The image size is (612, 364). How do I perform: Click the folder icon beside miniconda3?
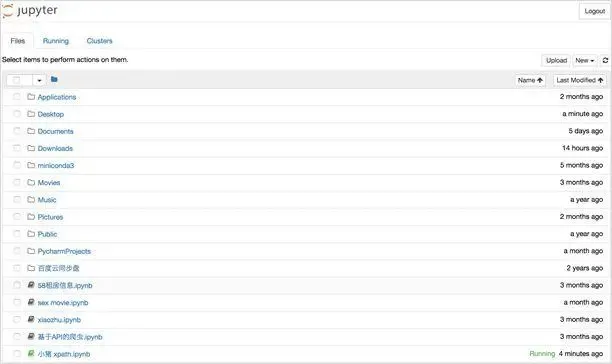31,165
